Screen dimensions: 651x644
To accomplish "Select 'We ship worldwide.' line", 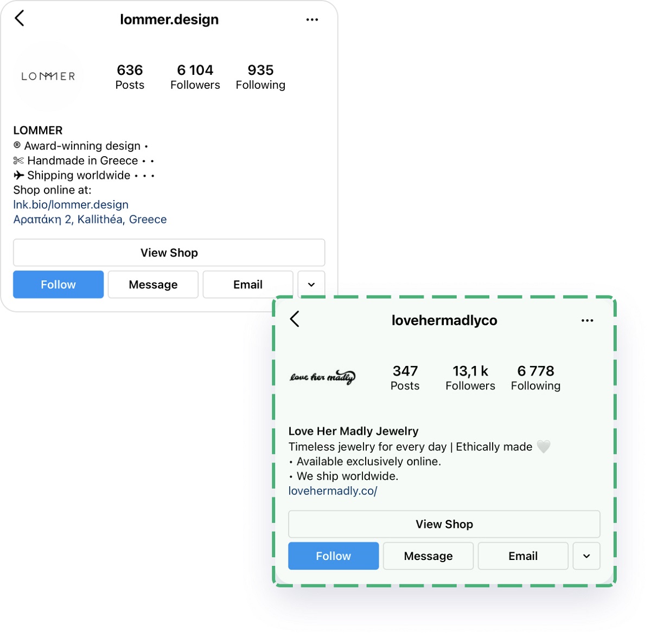I will (x=343, y=476).
